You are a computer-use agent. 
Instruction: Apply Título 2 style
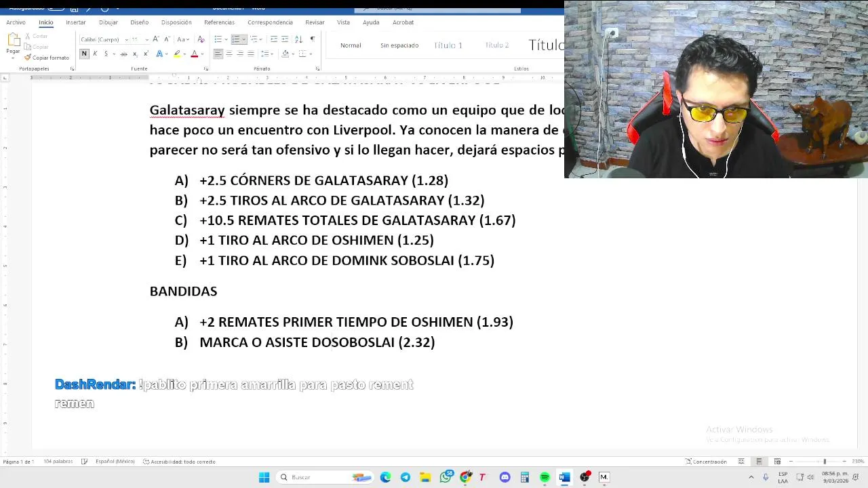click(497, 45)
